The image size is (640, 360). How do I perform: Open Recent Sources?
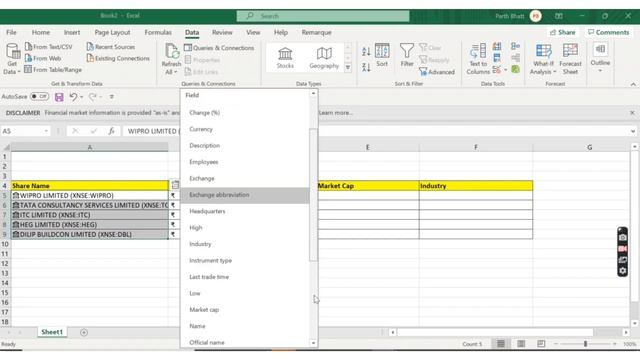pyautogui.click(x=111, y=47)
